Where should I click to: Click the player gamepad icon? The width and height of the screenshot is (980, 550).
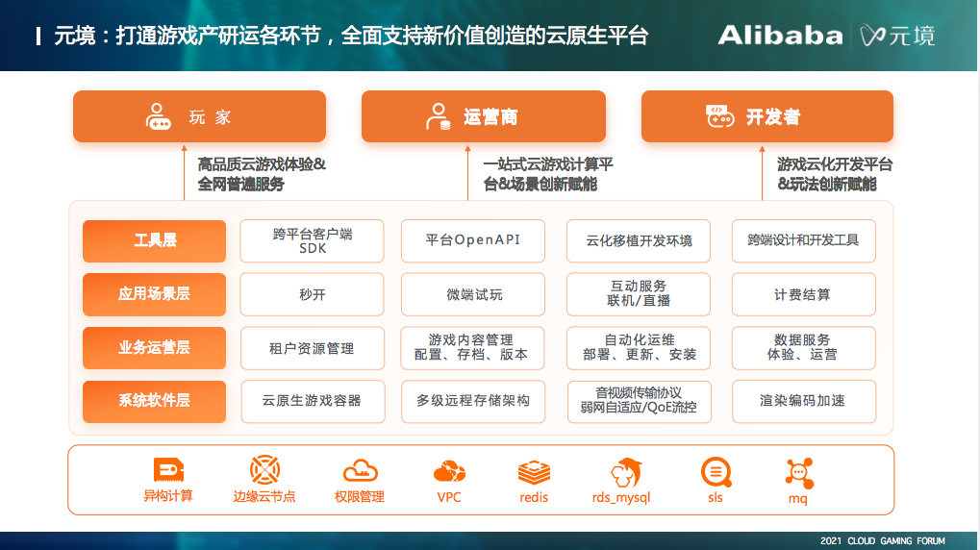click(x=158, y=117)
